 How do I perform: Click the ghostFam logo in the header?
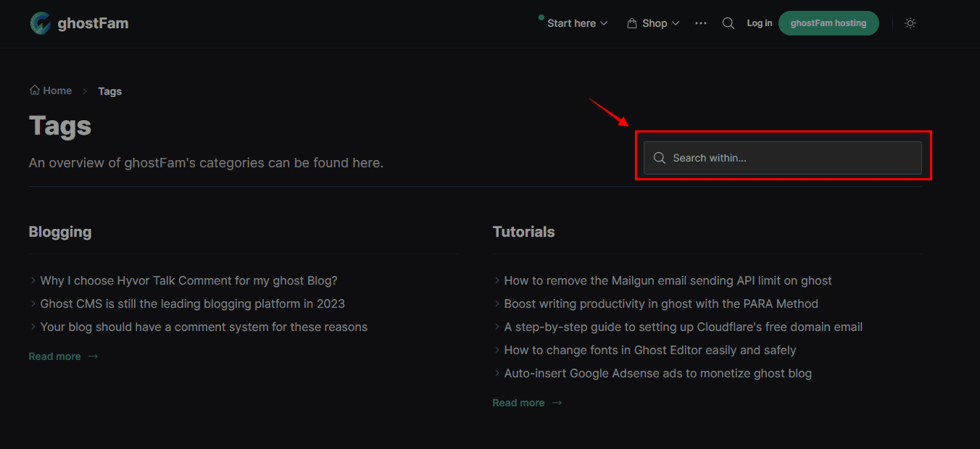tap(78, 22)
